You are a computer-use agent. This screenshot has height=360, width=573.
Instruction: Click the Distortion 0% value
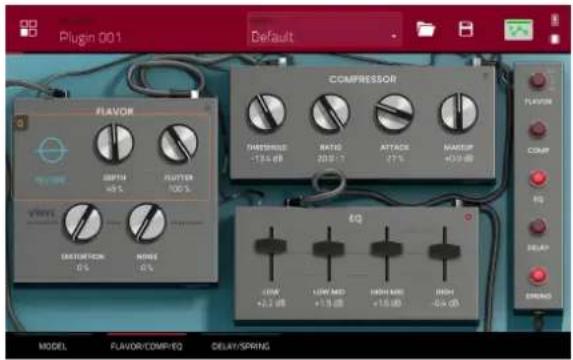click(x=83, y=268)
